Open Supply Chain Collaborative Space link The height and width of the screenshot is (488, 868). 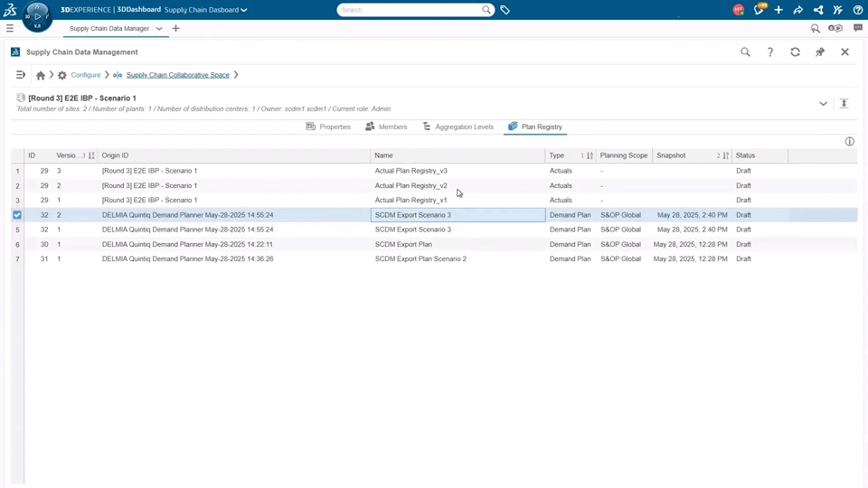pyautogui.click(x=178, y=75)
